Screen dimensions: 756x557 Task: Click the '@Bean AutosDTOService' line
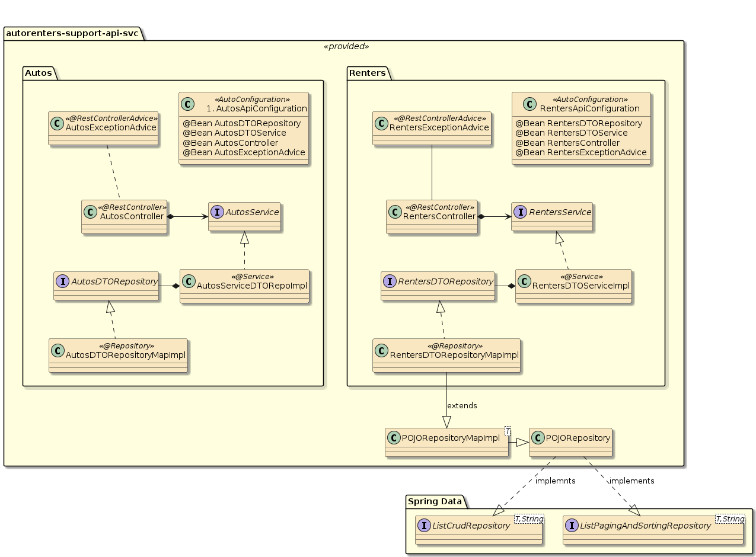tap(234, 133)
